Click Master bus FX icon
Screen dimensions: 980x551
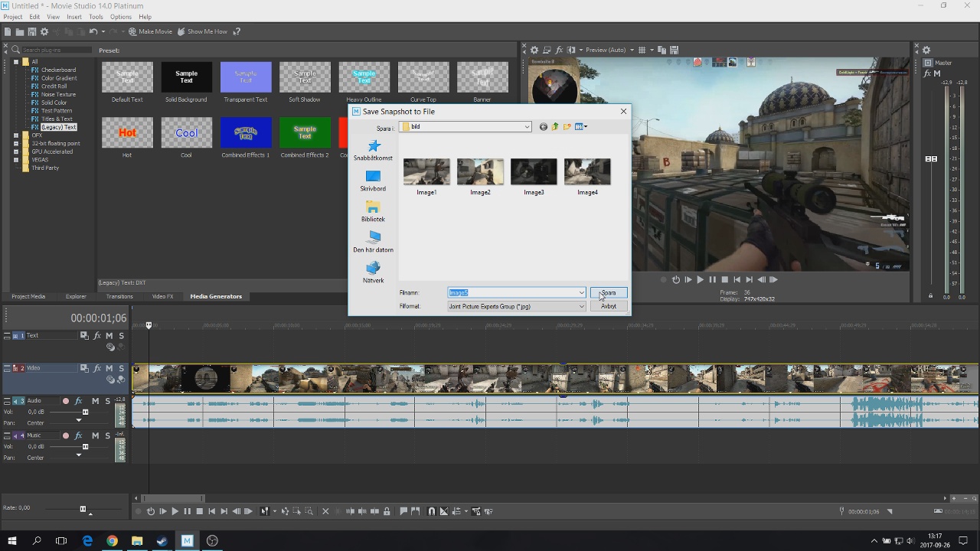[x=927, y=74]
